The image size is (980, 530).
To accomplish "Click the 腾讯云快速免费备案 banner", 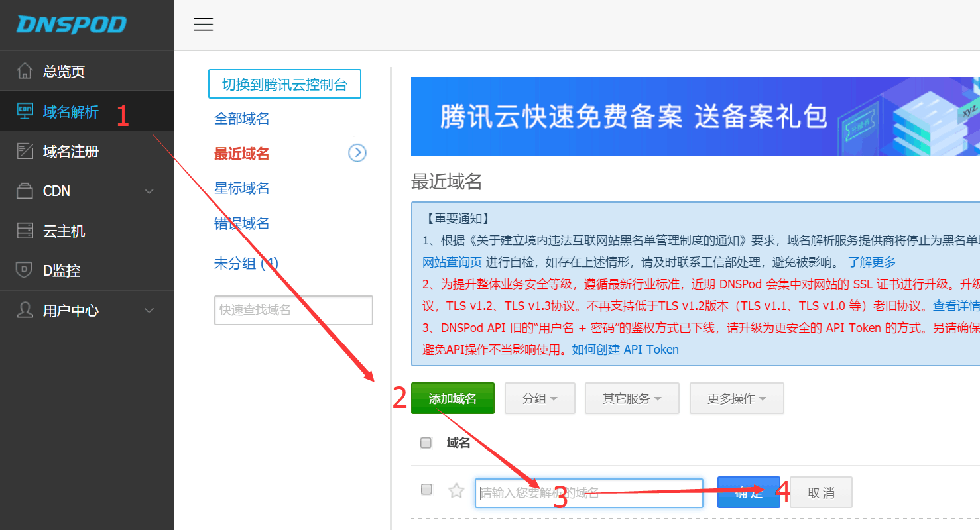I will [x=696, y=117].
